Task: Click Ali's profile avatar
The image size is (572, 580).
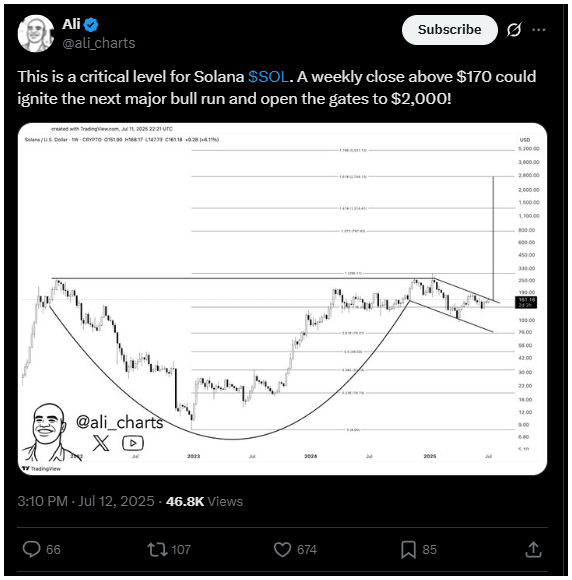Action: coord(36,33)
